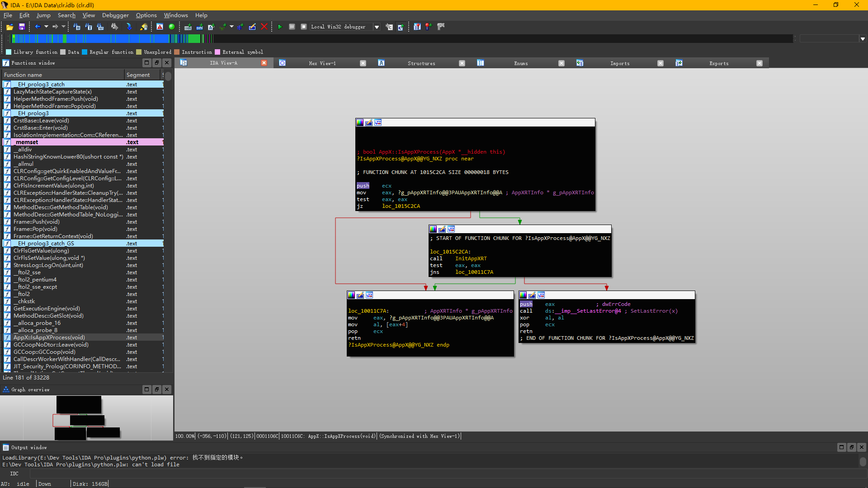Screen dimensions: 868x488
Task: Click the green circle toolbar icon
Action: pyautogui.click(x=172, y=27)
